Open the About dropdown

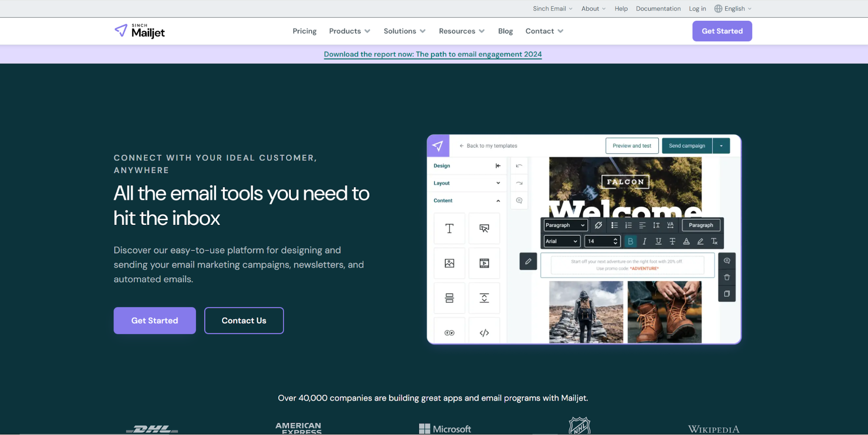(593, 9)
